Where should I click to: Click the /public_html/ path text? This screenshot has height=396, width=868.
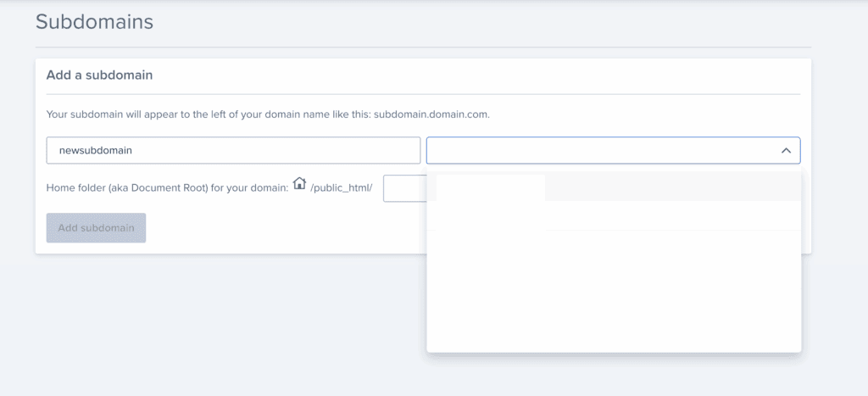[341, 187]
